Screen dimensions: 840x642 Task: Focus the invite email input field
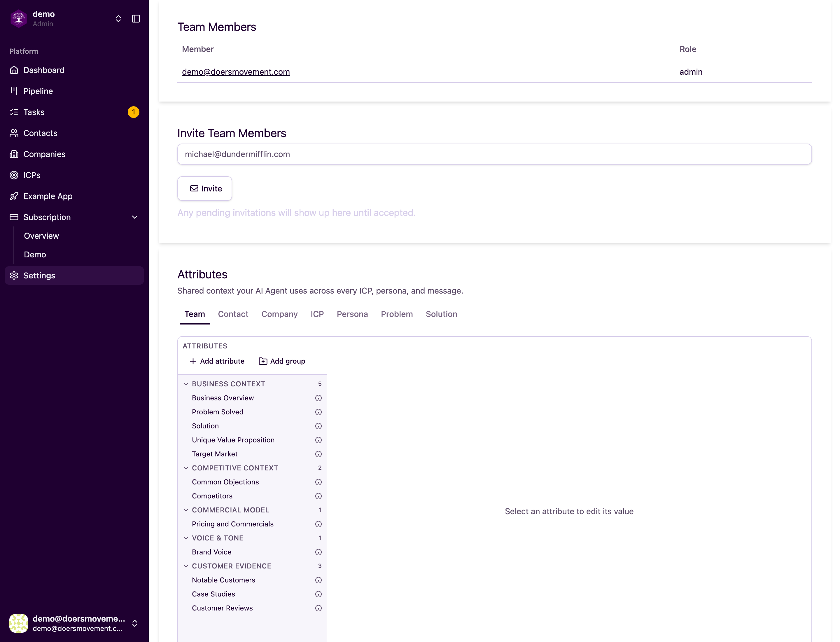tap(494, 154)
